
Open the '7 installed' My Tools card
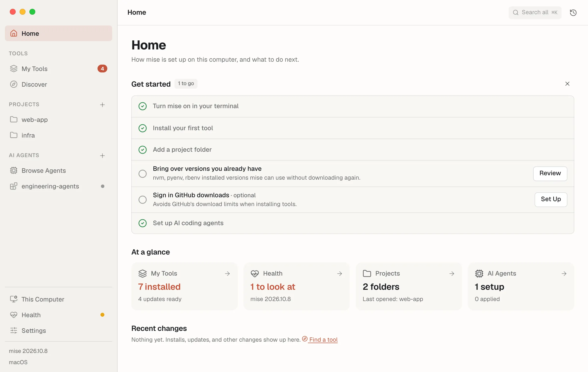184,286
